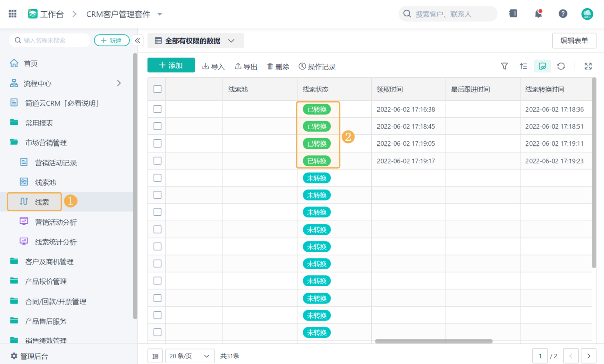Toggle the select-all header checkbox
This screenshot has height=364, width=604.
tap(157, 89)
